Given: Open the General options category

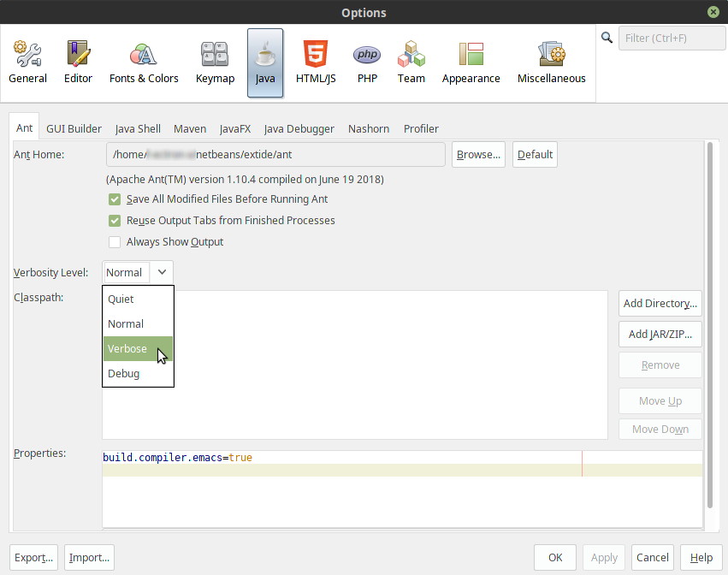Looking at the screenshot, I should [x=27, y=62].
